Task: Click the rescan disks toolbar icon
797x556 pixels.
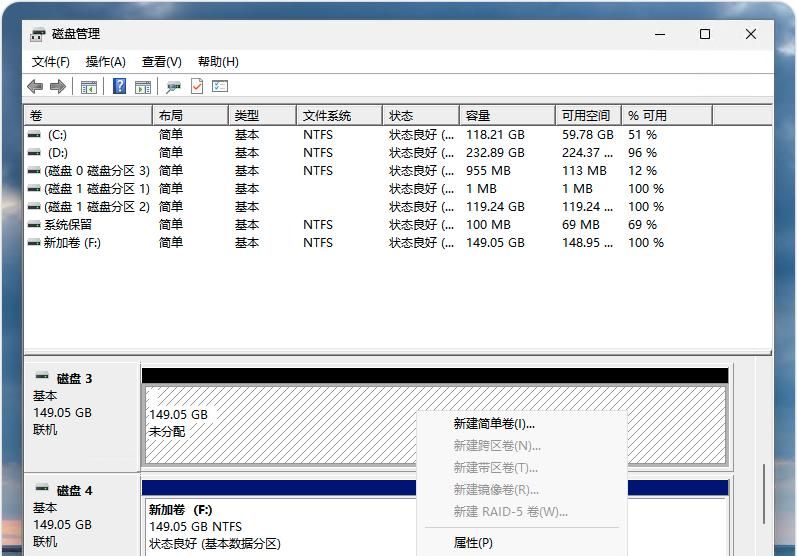Action: coord(173,87)
